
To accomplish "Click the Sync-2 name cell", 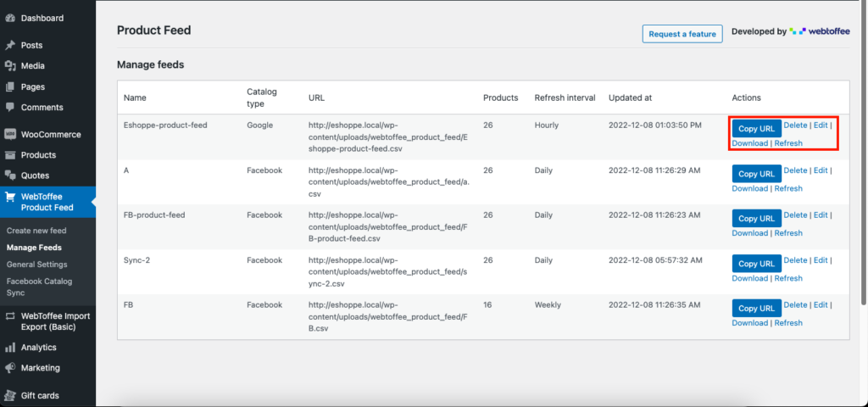I will click(x=136, y=260).
